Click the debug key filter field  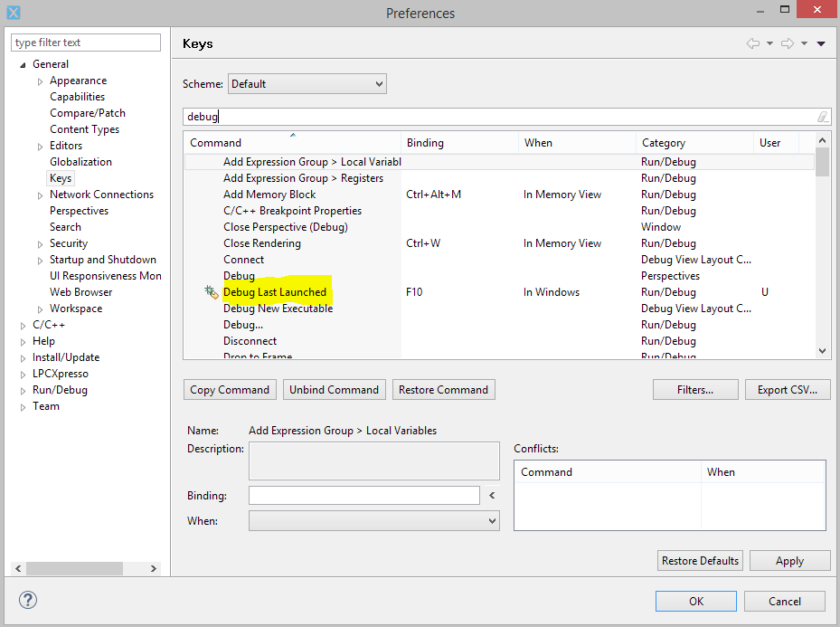click(x=506, y=117)
